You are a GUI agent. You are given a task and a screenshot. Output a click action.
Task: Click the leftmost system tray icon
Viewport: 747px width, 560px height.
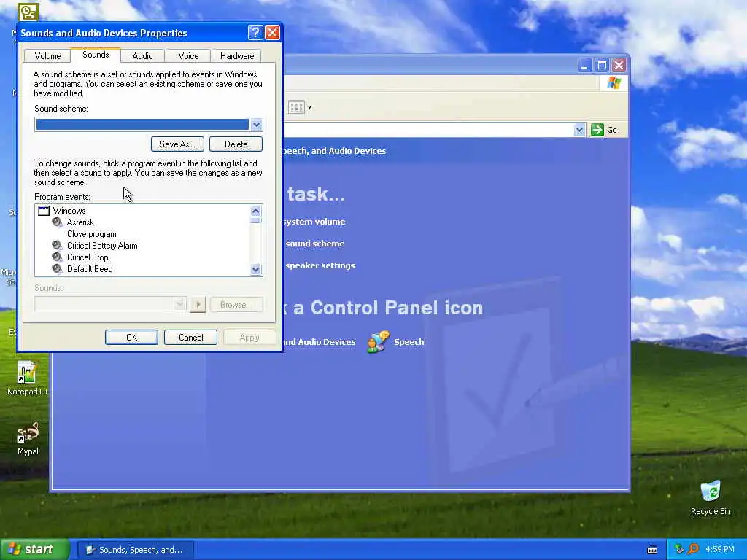[679, 549]
